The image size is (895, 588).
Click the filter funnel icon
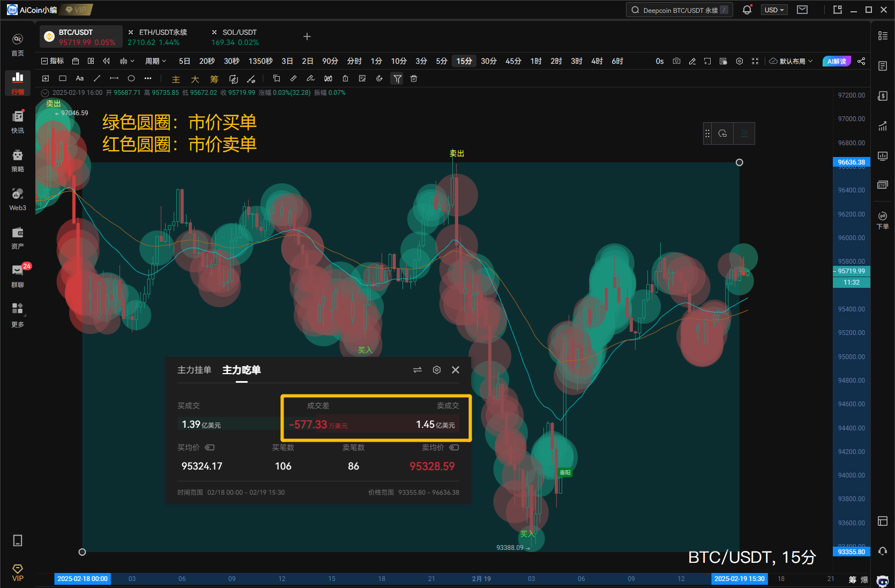(397, 79)
